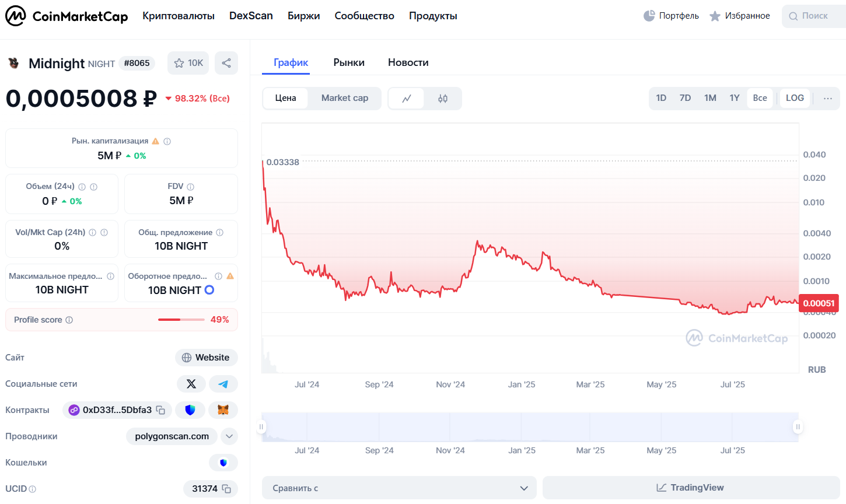The image size is (846, 504).
Task: Click the Profile score progress bar
Action: 181,320
